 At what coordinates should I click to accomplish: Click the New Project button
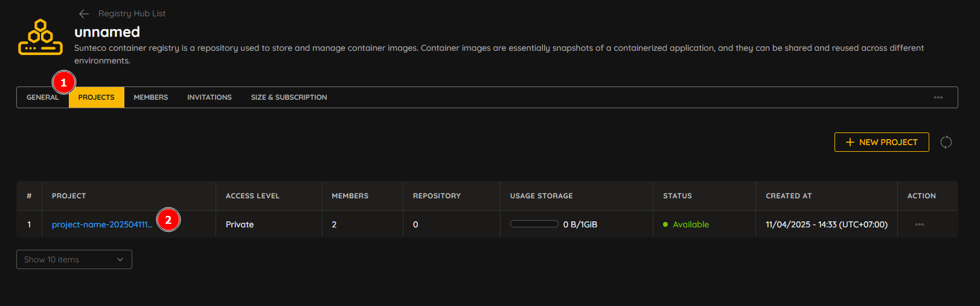point(882,142)
